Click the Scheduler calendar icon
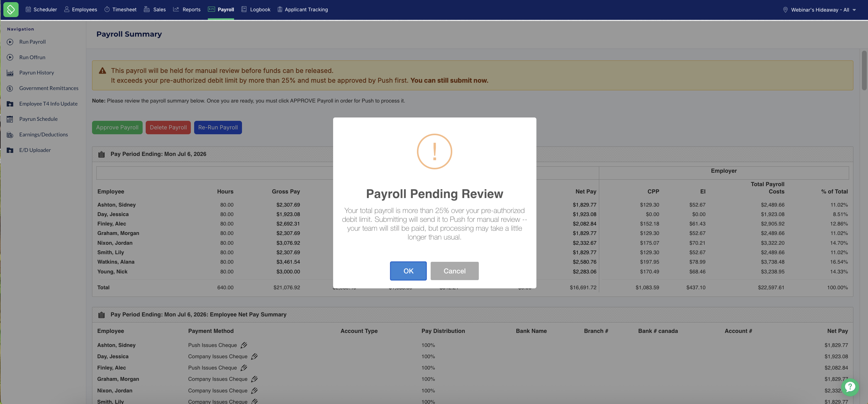The width and height of the screenshot is (868, 404). [x=28, y=9]
